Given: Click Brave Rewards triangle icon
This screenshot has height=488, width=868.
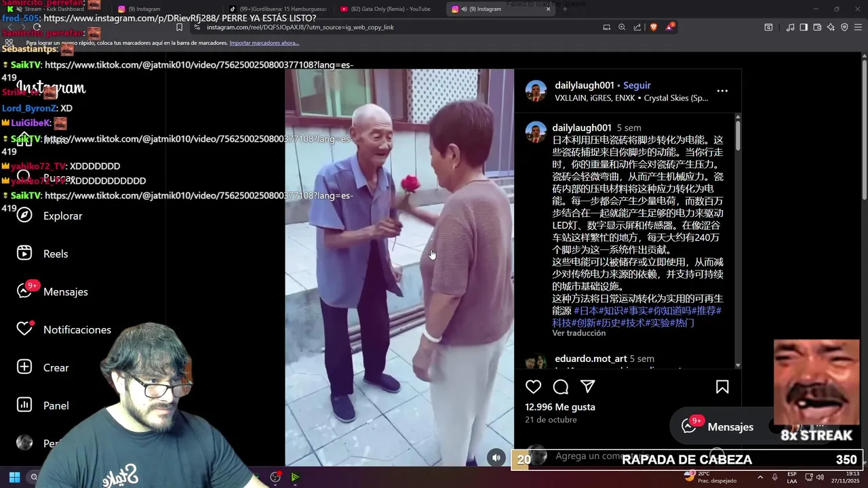Looking at the screenshot, I should 670,27.
